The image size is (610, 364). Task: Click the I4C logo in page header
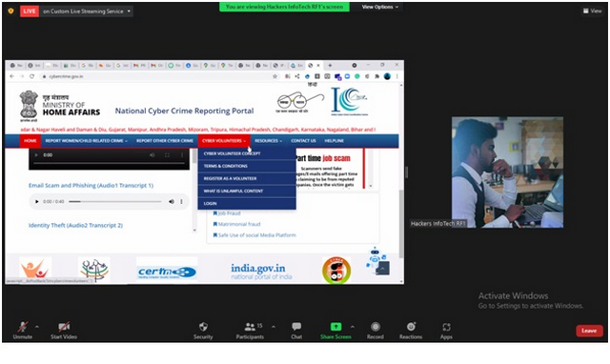[350, 101]
